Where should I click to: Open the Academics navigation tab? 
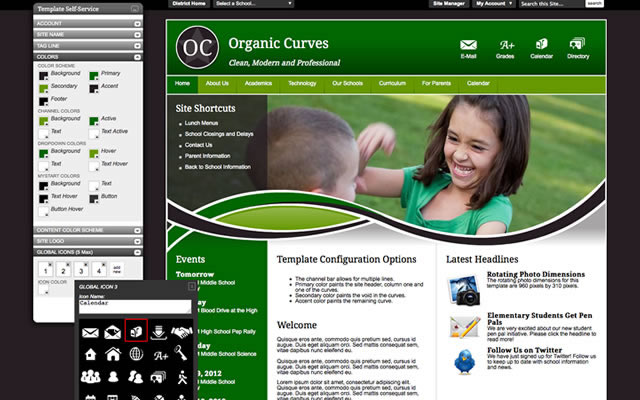click(x=258, y=83)
